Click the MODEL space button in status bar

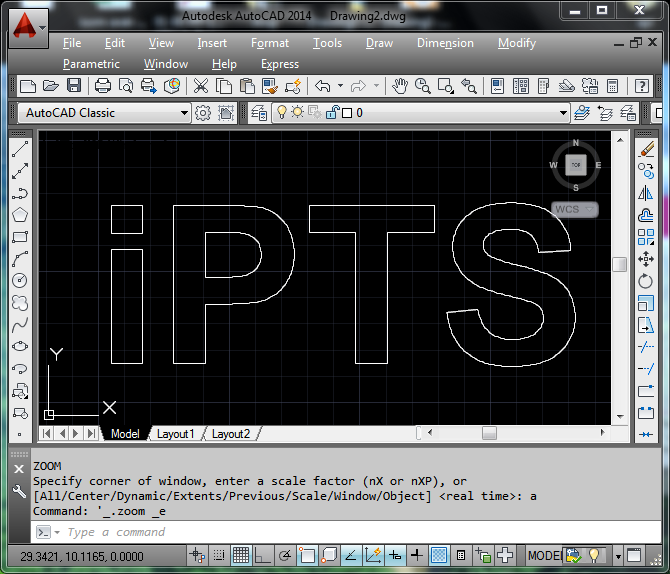tap(544, 556)
